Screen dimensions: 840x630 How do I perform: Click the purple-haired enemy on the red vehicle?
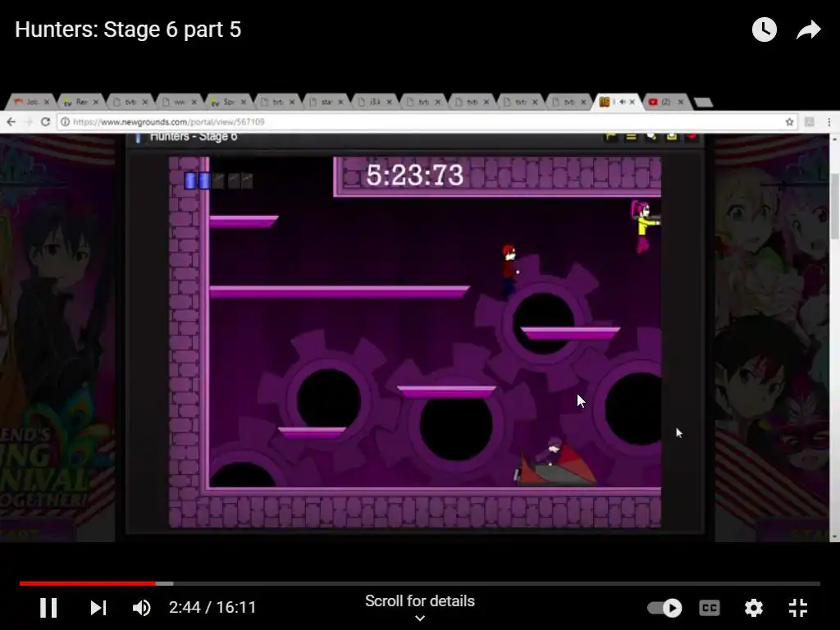(x=556, y=462)
